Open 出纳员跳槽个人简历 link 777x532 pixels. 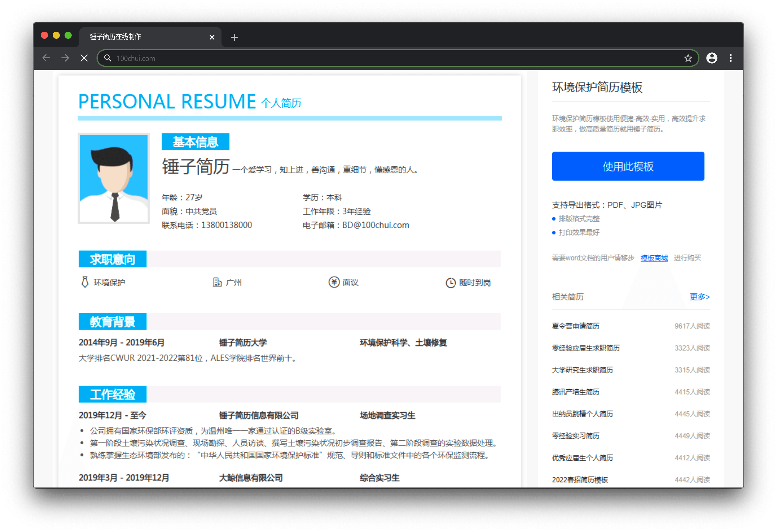582,414
